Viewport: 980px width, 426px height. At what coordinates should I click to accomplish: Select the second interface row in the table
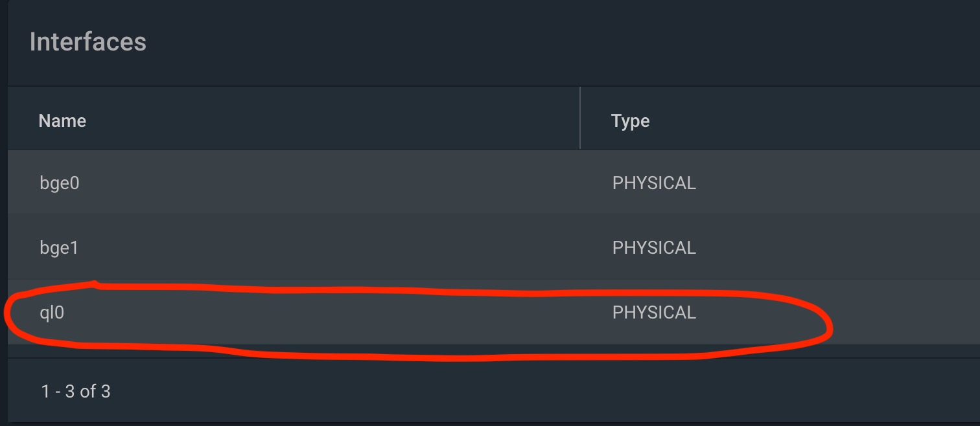click(324, 248)
